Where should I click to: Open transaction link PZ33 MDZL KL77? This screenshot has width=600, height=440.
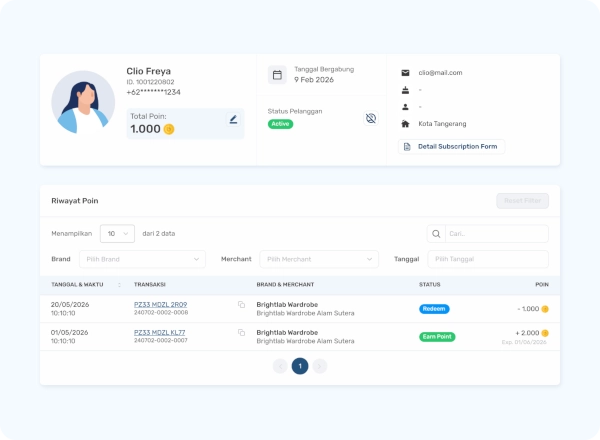[x=160, y=332]
